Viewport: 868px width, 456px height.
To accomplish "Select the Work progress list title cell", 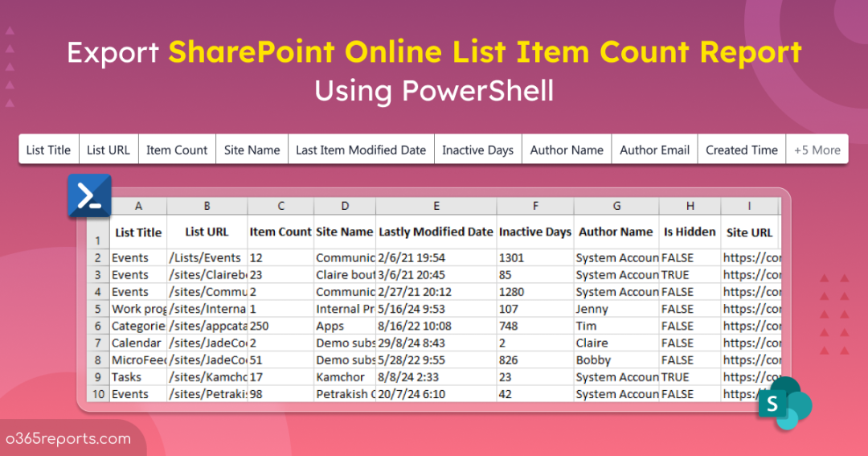I will (x=137, y=309).
